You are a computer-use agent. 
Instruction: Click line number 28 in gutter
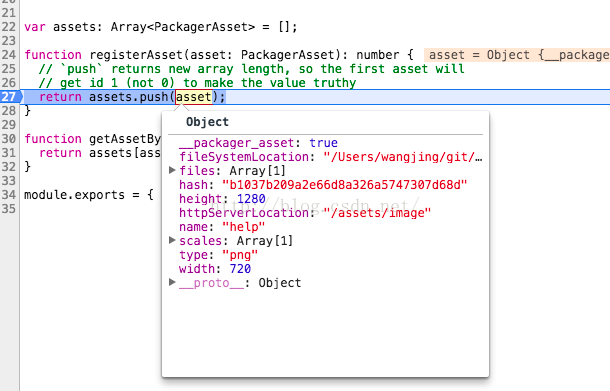tap(8, 111)
